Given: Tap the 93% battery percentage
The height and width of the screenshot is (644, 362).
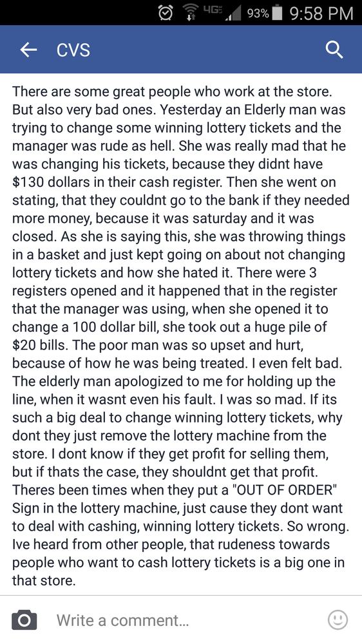Looking at the screenshot, I should coord(258,14).
